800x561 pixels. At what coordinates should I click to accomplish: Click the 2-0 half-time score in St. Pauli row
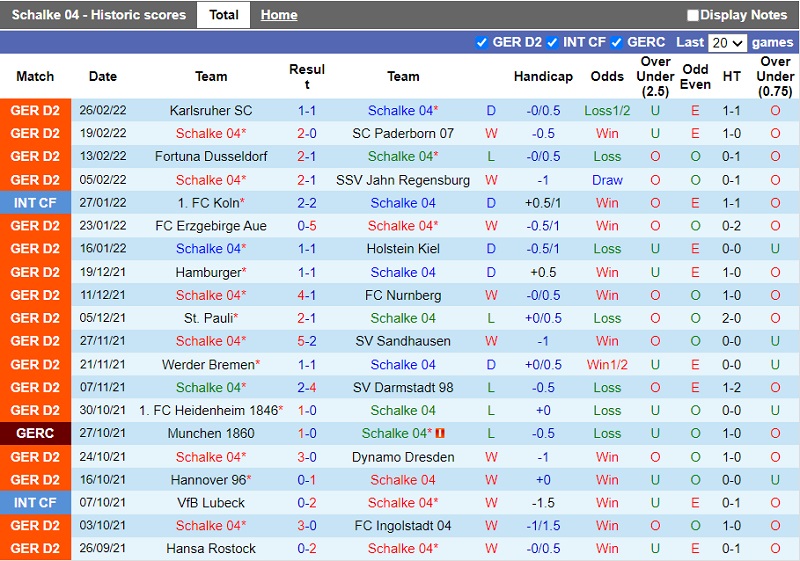click(x=731, y=318)
